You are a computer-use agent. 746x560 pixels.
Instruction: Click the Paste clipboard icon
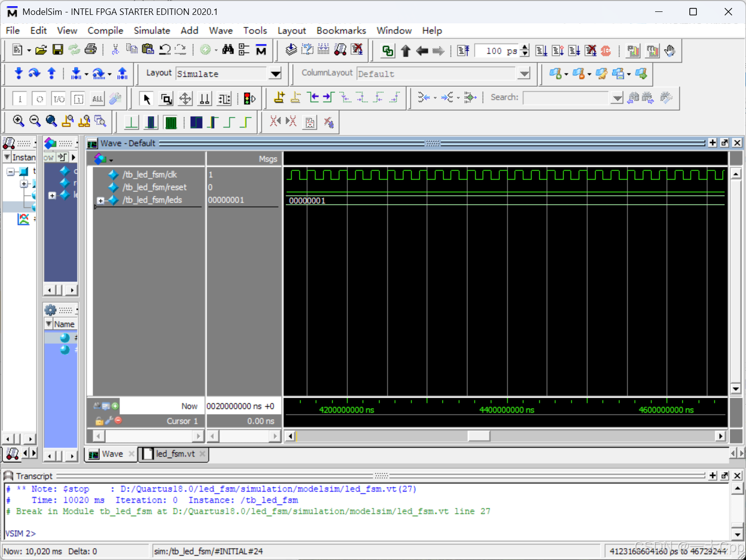(x=148, y=49)
